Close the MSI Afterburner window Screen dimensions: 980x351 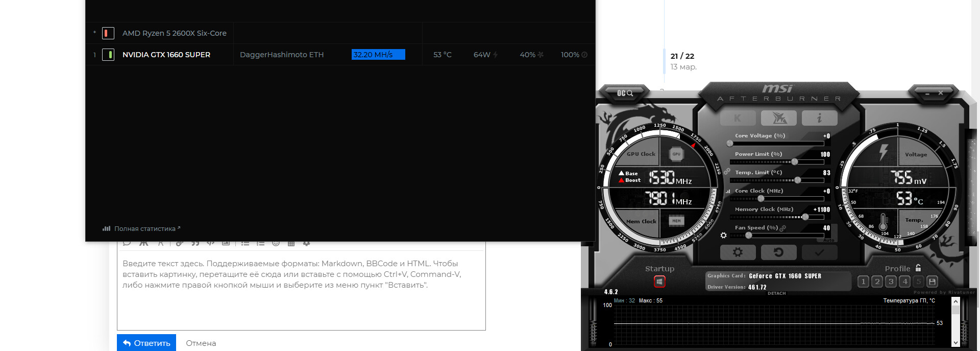point(941,92)
